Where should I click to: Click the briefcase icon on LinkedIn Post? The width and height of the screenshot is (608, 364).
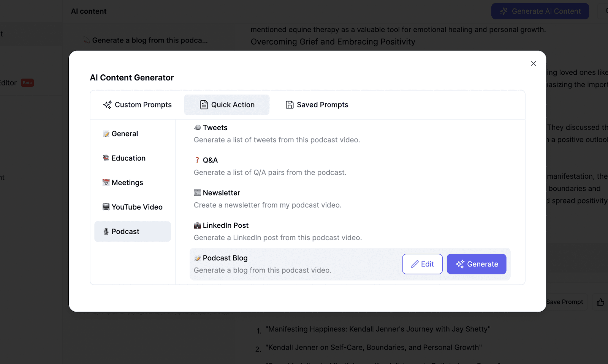tap(197, 225)
